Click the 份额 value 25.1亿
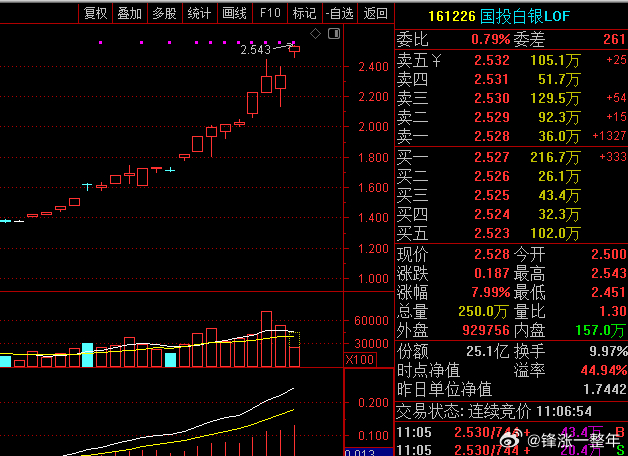 487,351
